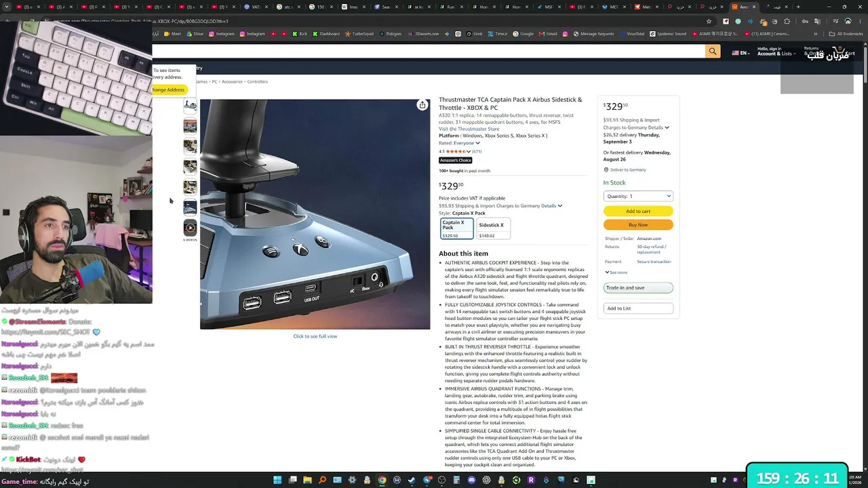Viewport: 868px width, 488px height.
Task: Expand the star rating breakdown arrow
Action: (x=470, y=152)
